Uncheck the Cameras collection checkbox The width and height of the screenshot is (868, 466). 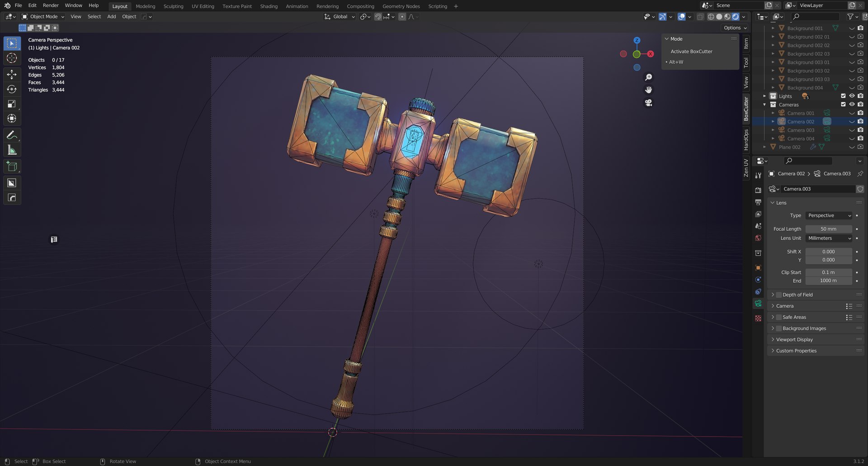843,105
